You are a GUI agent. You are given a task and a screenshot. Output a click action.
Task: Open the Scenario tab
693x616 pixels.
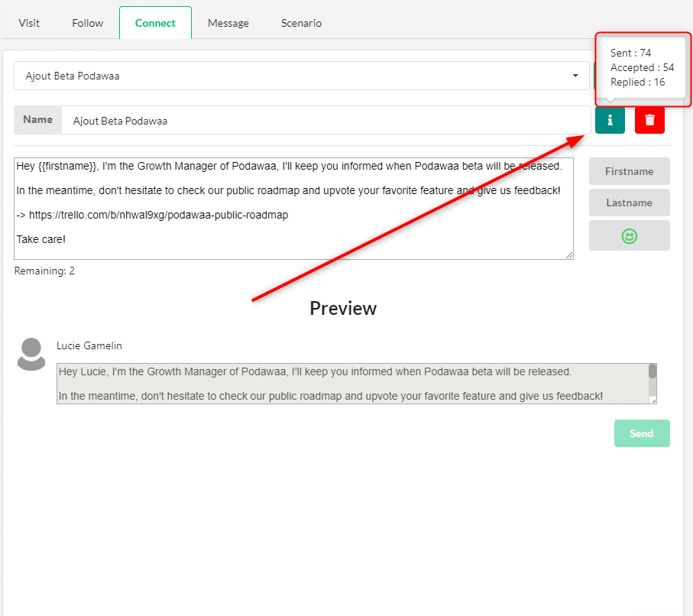coord(301,23)
